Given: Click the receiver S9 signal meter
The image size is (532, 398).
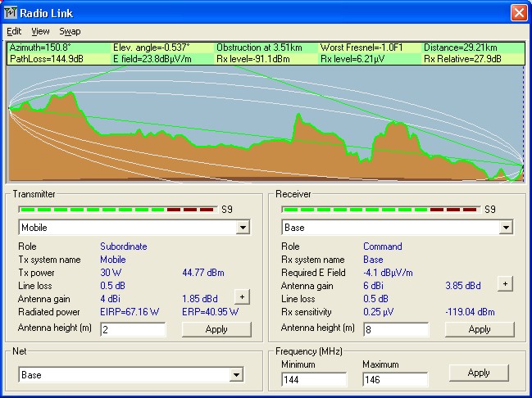Looking at the screenshot, I should [x=381, y=210].
